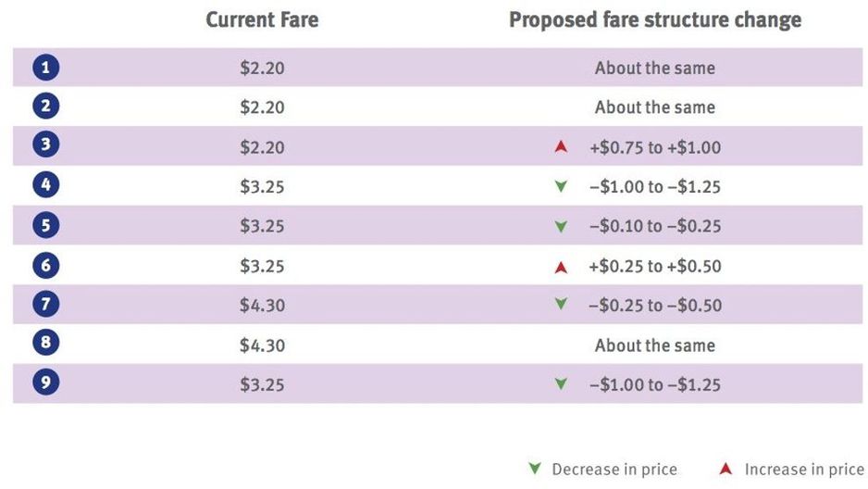Select the number 7 circle badge
The width and height of the screenshot is (868, 489).
(44, 305)
